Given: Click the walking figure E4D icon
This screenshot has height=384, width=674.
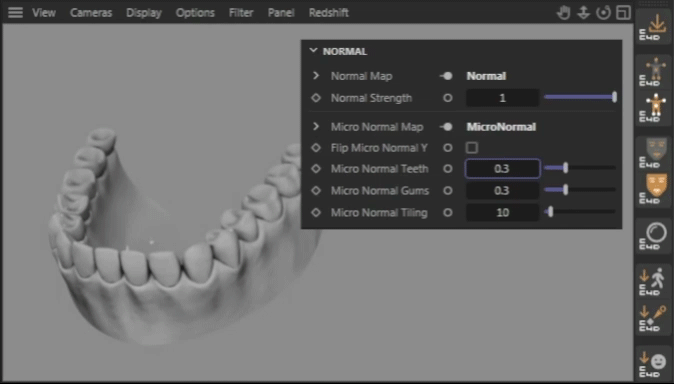Looking at the screenshot, I should click(x=653, y=282).
